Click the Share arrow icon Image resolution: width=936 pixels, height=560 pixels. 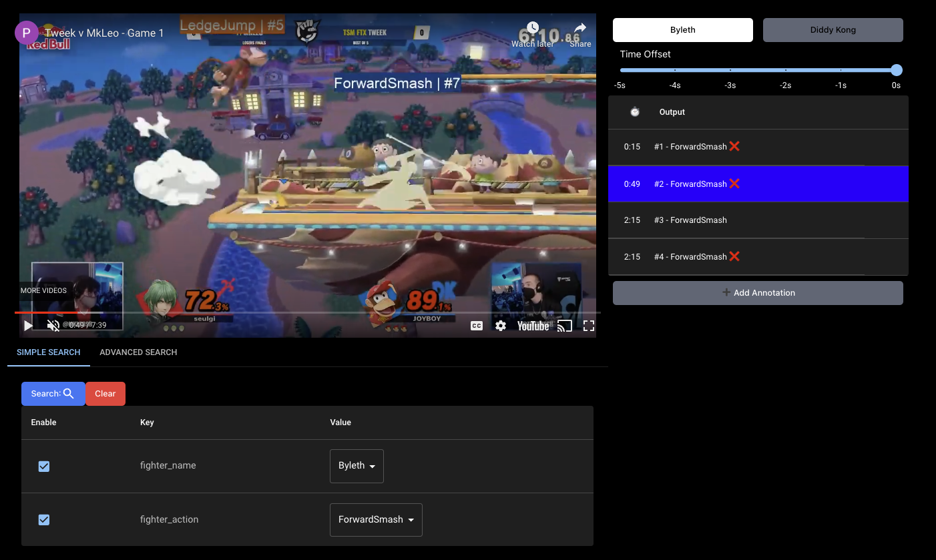(580, 28)
